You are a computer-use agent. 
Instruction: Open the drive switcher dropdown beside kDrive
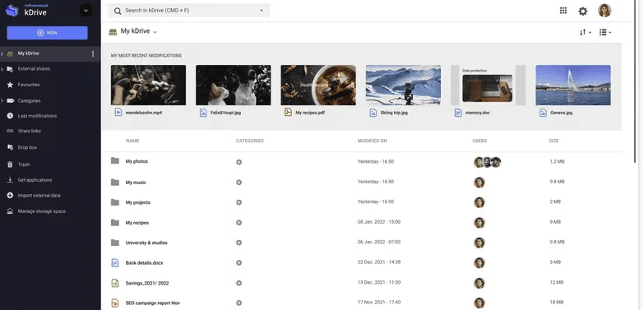click(x=86, y=10)
